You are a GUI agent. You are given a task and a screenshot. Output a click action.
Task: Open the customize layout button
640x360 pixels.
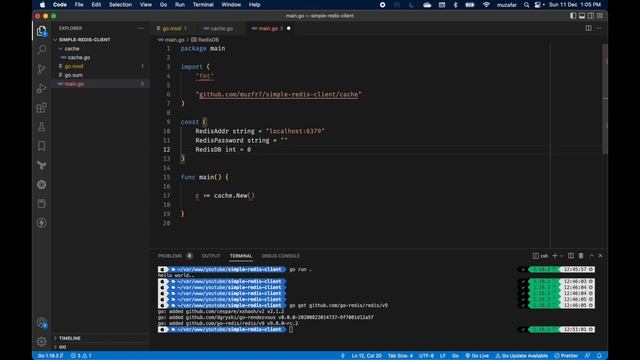coord(600,16)
